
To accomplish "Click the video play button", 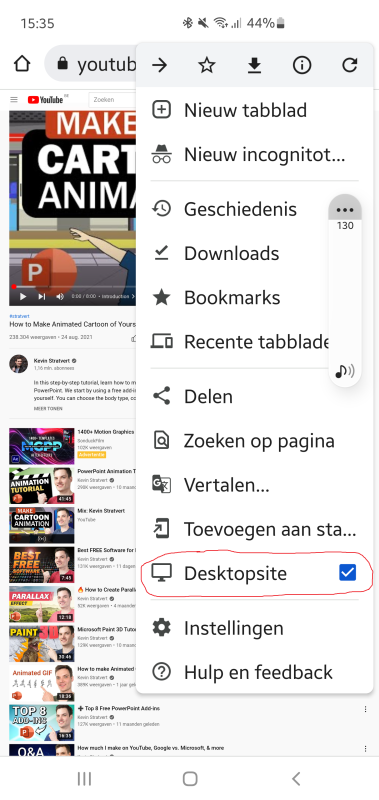I will coord(22,296).
